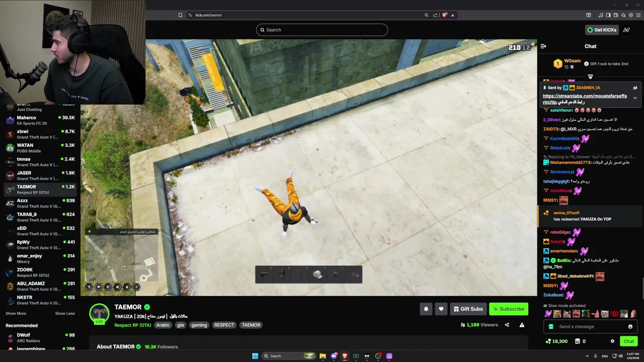Bookmark page via address bar icon
This screenshot has height=362, width=644.
click(x=180, y=15)
